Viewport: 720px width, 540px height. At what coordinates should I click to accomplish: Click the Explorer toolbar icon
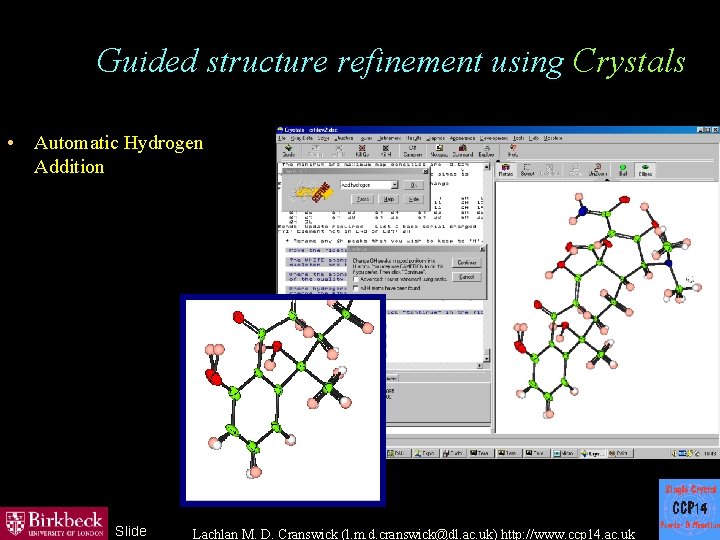(486, 150)
